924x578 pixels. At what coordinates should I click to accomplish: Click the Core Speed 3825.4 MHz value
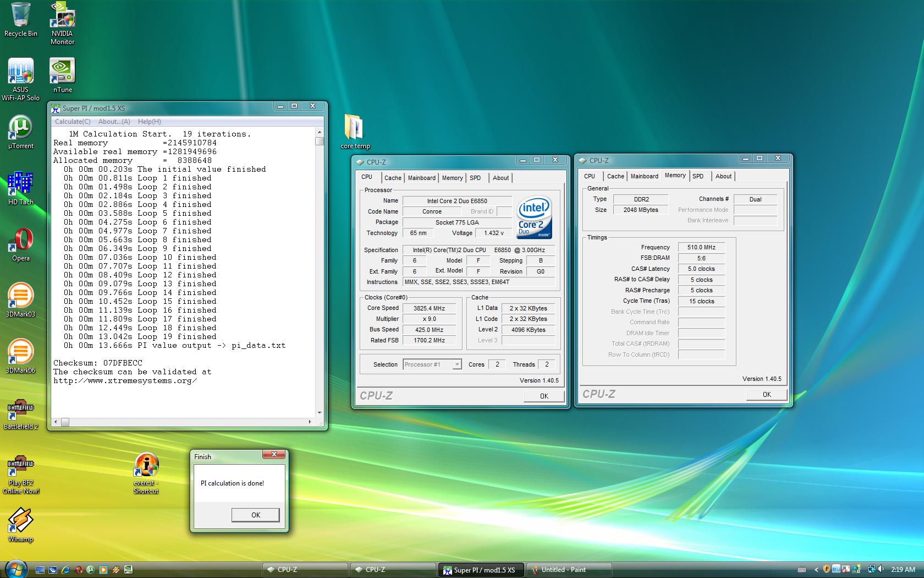pos(429,308)
